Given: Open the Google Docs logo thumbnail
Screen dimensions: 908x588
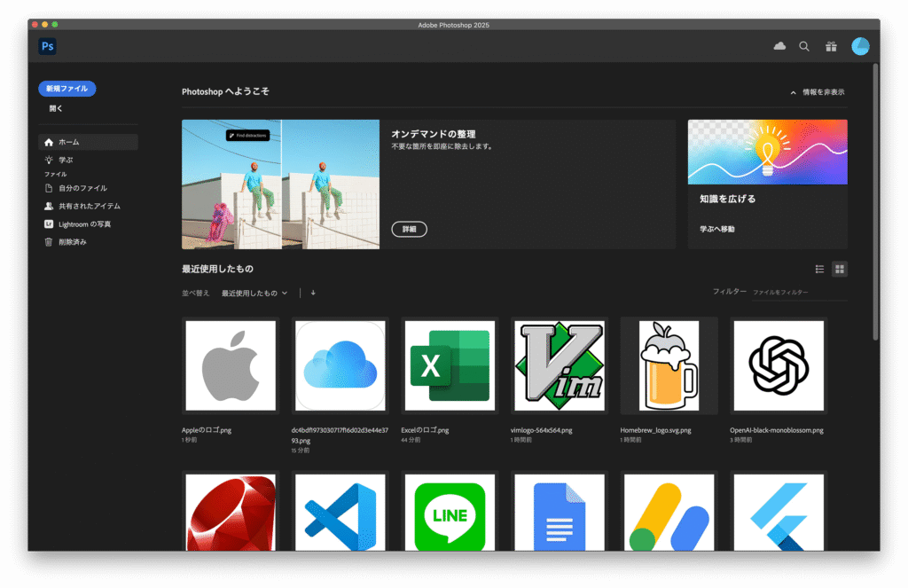Looking at the screenshot, I should (560, 511).
